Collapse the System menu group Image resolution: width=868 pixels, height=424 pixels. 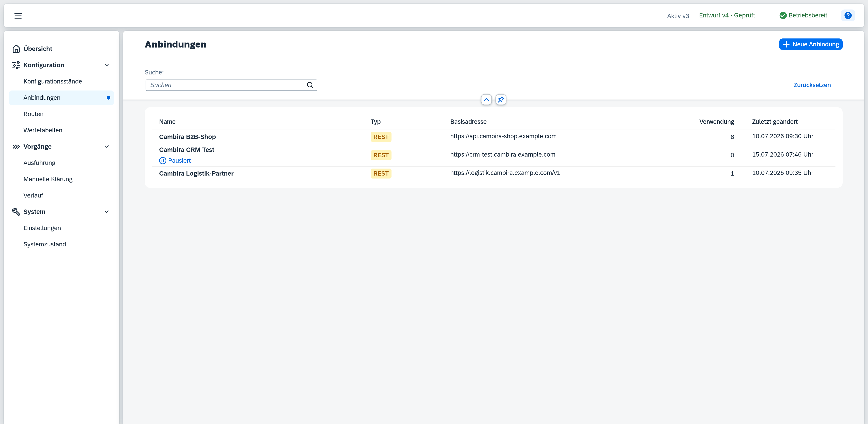pos(107,212)
